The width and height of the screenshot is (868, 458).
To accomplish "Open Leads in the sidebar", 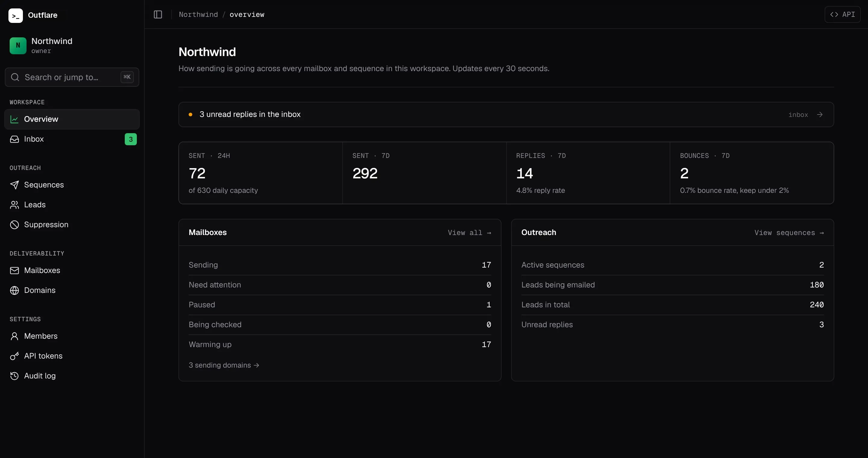I will pos(72,205).
